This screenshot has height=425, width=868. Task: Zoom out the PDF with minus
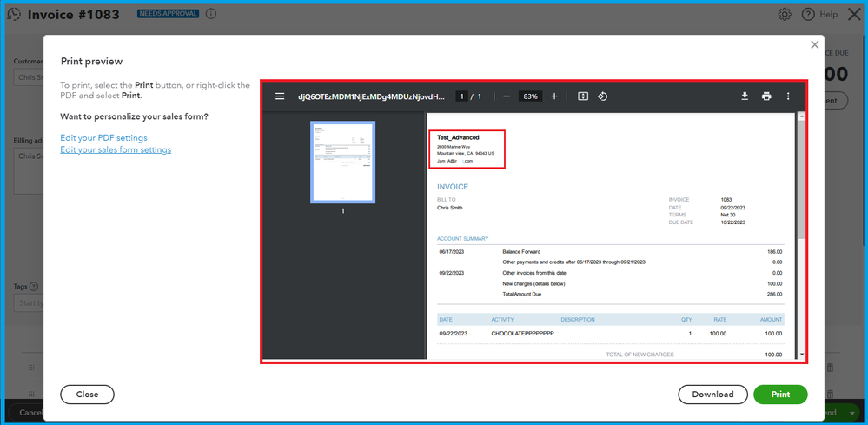click(x=506, y=96)
